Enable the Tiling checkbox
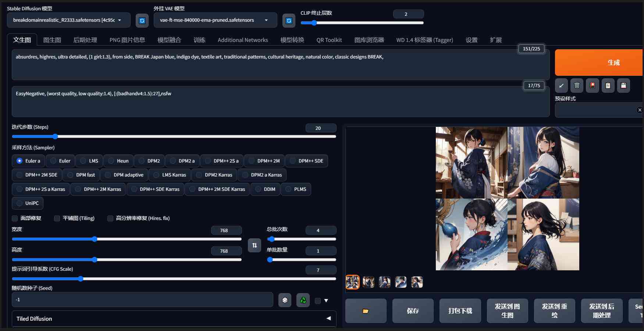The height and width of the screenshot is (331, 644). (x=57, y=218)
